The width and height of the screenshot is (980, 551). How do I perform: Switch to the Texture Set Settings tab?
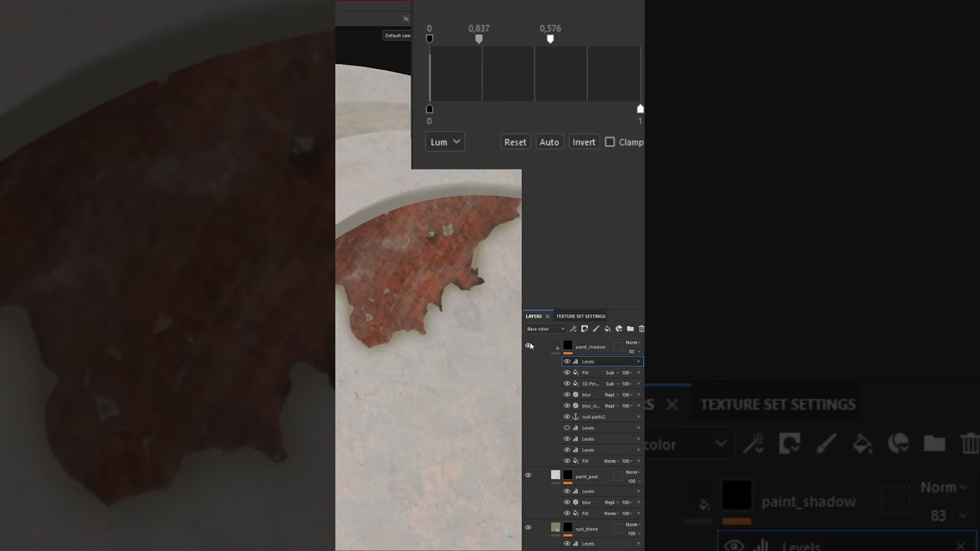(580, 316)
